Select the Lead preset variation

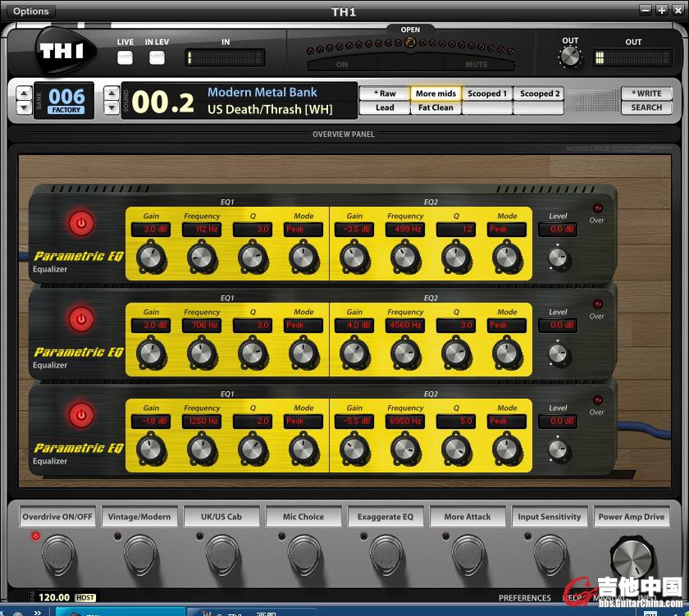tap(385, 107)
